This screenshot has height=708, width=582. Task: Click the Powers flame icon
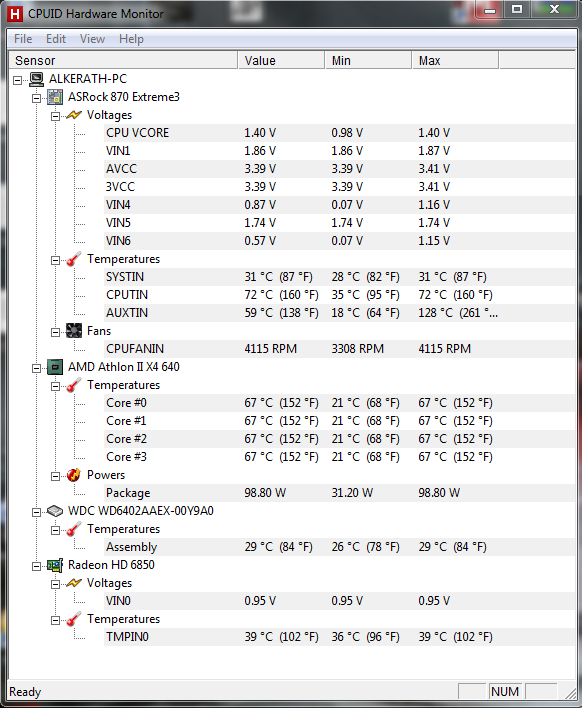tap(74, 475)
